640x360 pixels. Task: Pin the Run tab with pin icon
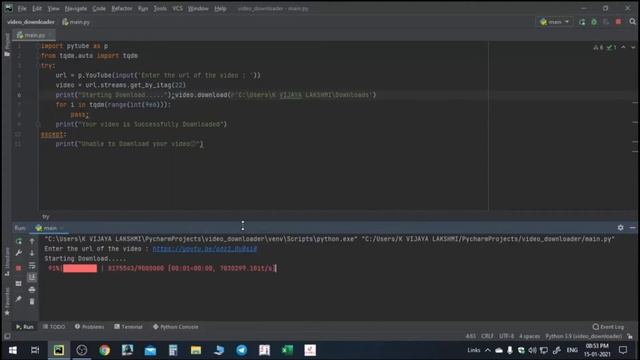pos(19,299)
